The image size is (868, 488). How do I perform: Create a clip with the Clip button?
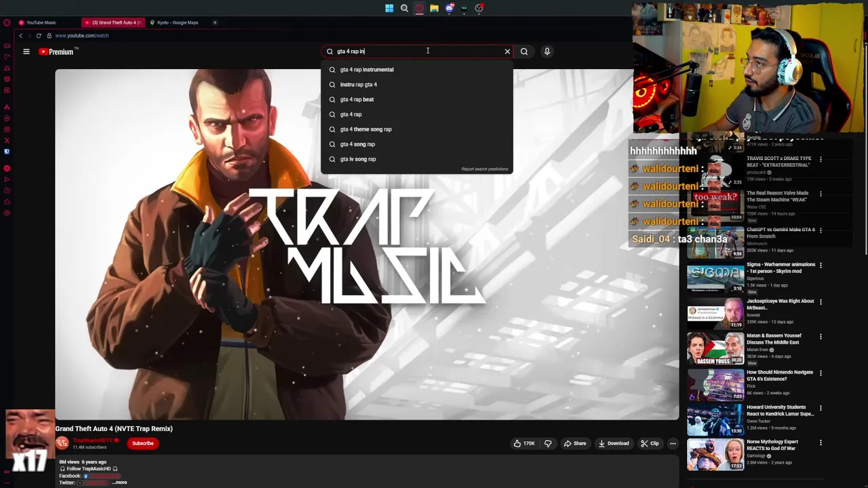coord(650,443)
